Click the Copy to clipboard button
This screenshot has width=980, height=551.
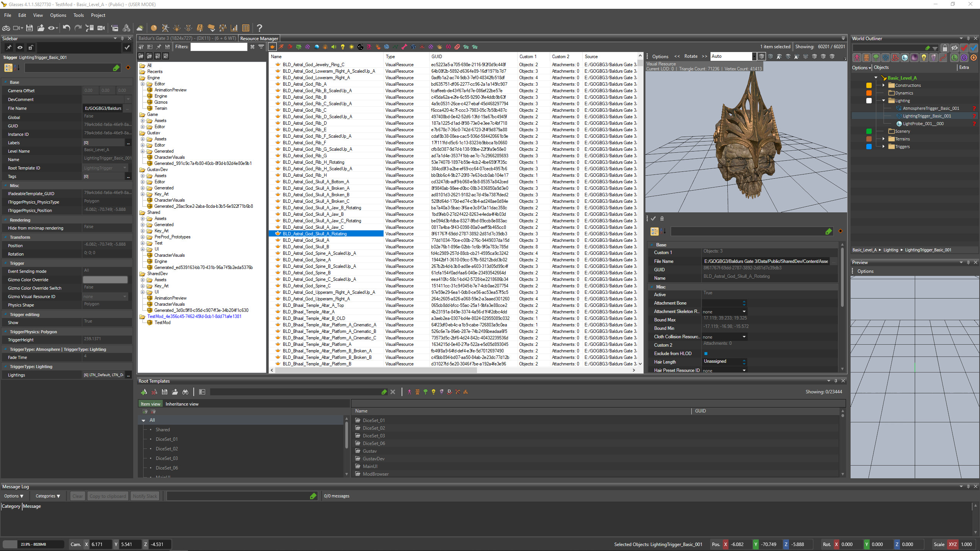pos(108,496)
